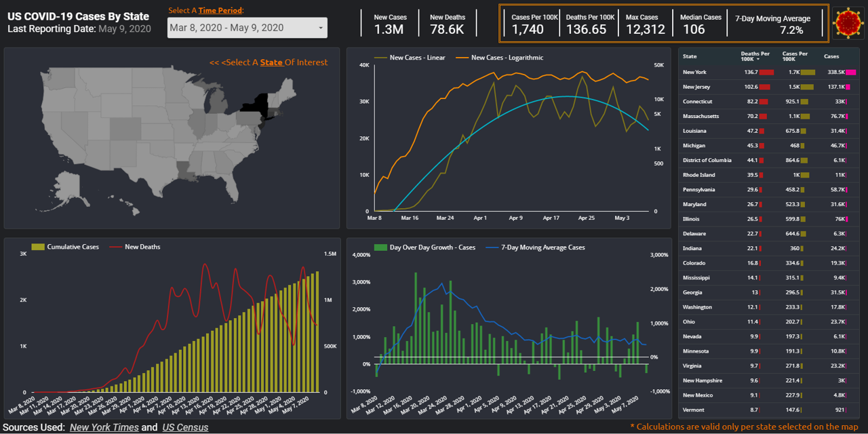Click the New York cases magenta bar

(x=851, y=72)
